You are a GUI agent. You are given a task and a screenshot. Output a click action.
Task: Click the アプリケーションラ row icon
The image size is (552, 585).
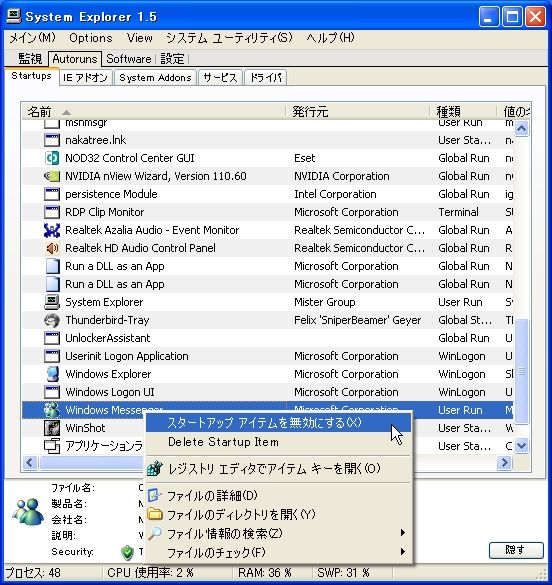click(52, 446)
